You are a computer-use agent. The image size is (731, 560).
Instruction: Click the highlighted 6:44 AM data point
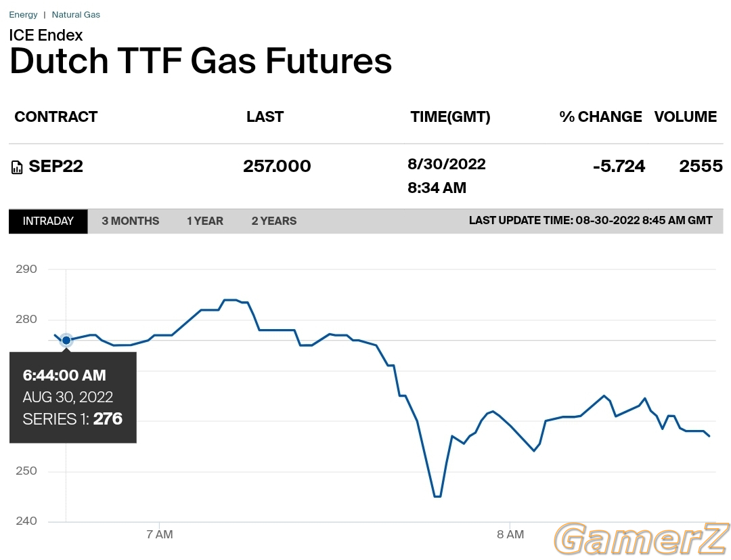coord(66,341)
